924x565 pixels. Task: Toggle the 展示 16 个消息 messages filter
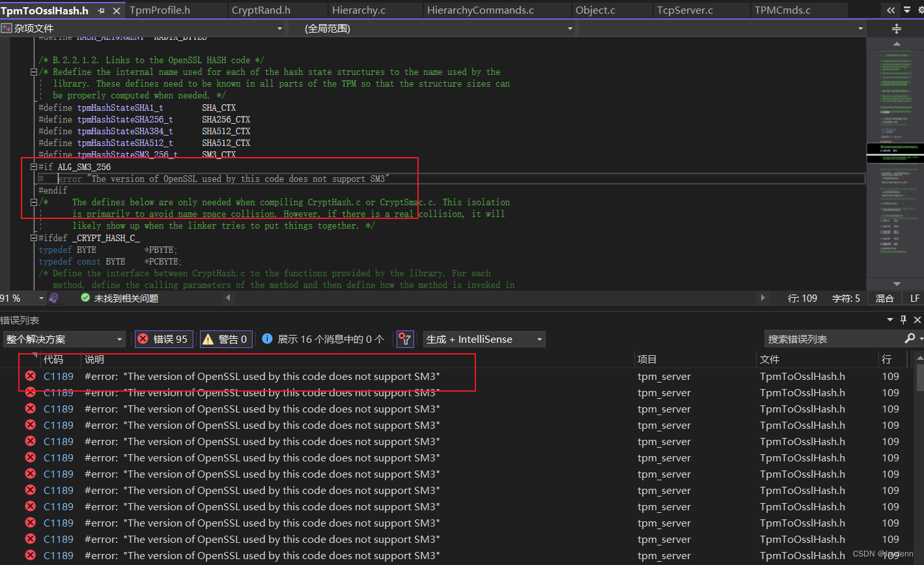[x=323, y=339]
